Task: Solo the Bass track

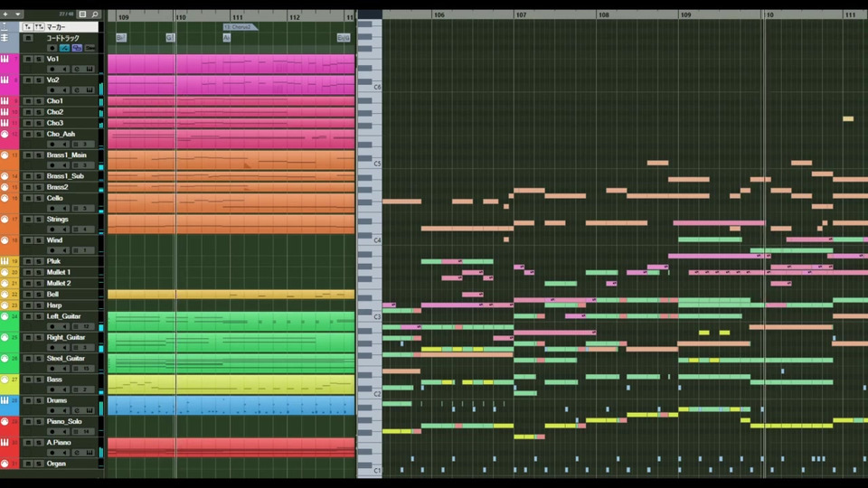Action: point(39,380)
